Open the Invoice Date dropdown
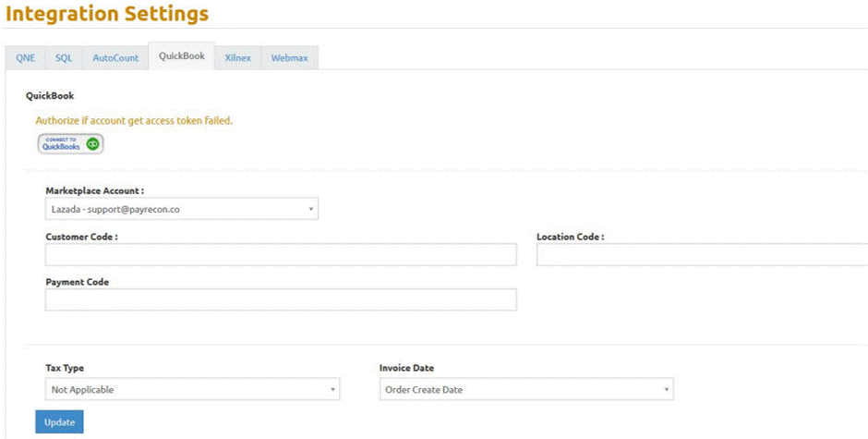The image size is (868, 439). pos(526,389)
